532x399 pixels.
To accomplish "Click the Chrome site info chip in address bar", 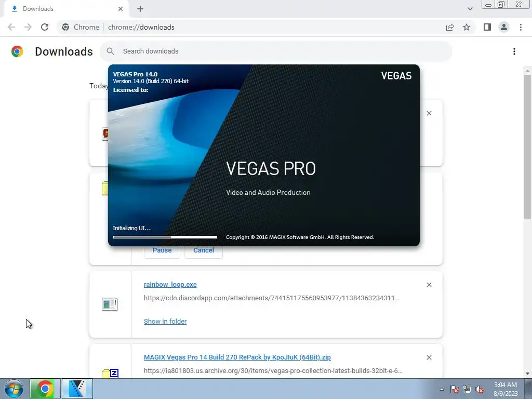I will point(81,27).
